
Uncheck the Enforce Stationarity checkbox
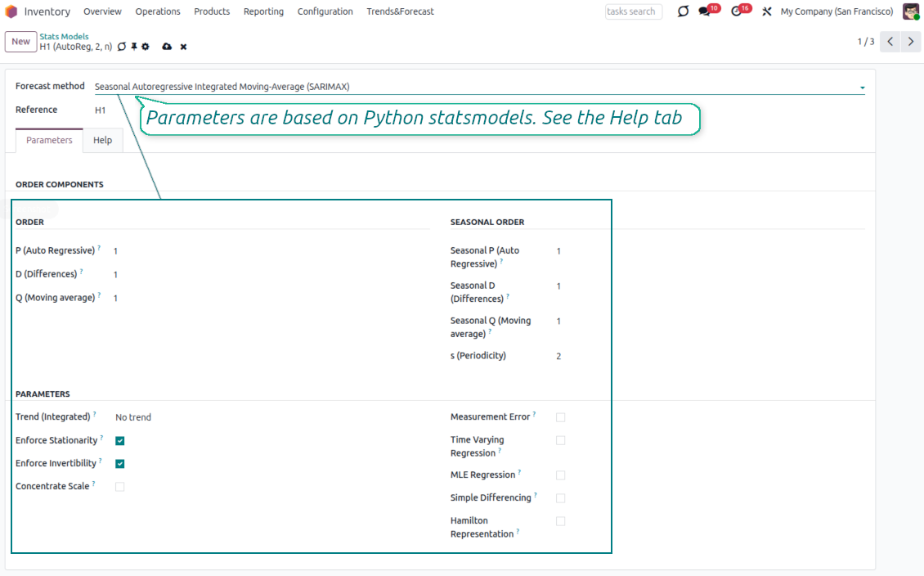(120, 440)
